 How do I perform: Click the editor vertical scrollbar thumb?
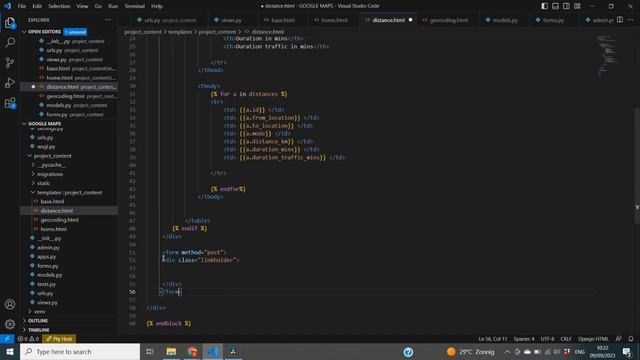637,165
